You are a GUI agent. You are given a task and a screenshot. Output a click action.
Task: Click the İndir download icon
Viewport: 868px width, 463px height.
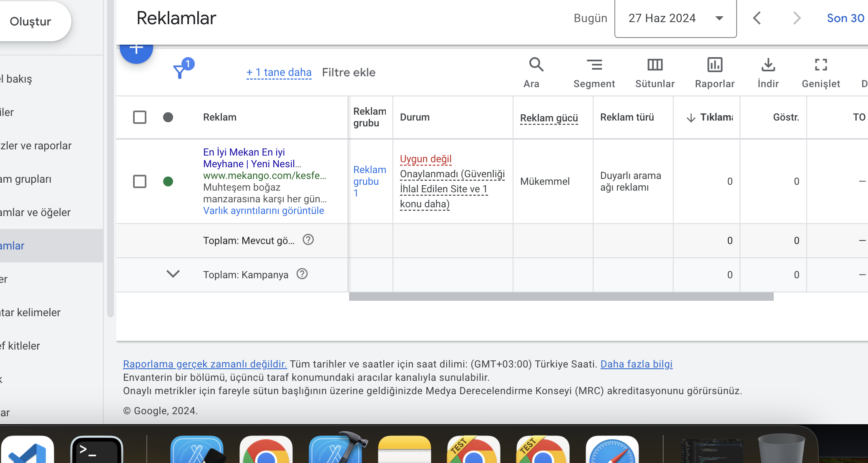(768, 65)
